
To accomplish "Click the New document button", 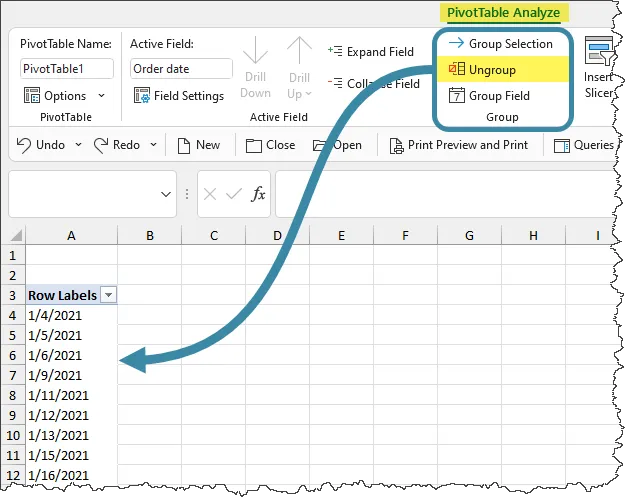I will point(198,145).
